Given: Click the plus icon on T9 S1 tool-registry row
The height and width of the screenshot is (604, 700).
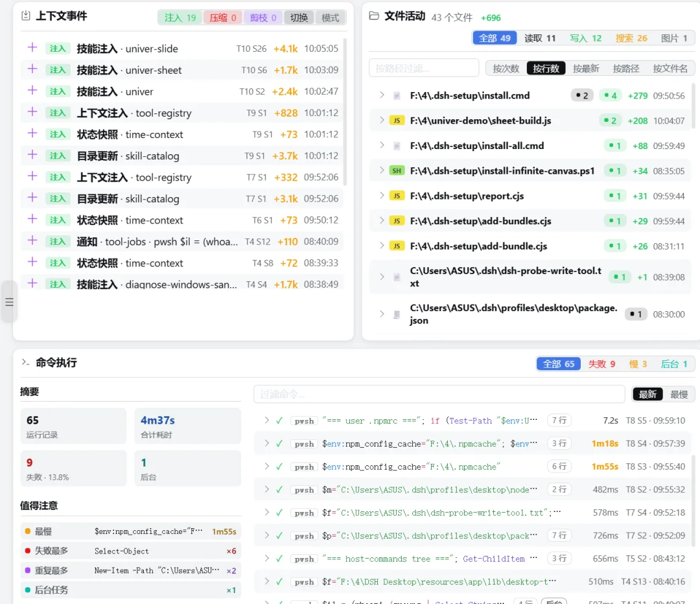Looking at the screenshot, I should point(32,111).
